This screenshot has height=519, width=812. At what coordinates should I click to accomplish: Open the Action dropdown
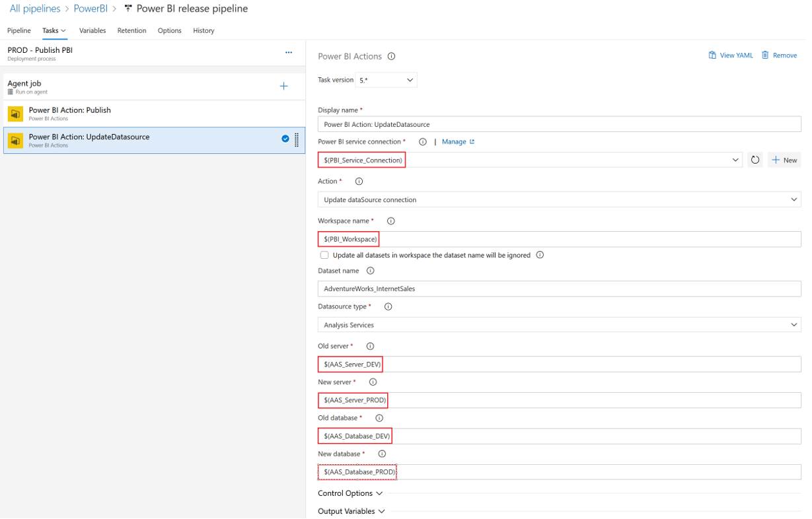pyautogui.click(x=560, y=199)
